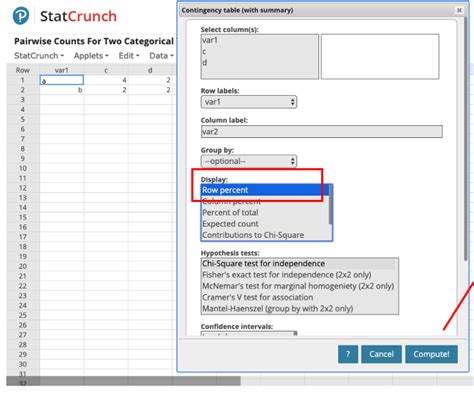
Task: Select Percent of total in Display list
Action: tap(265, 213)
